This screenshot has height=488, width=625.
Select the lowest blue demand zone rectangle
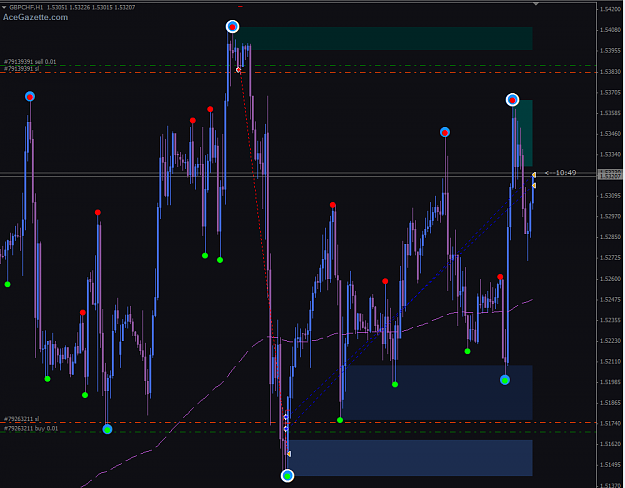(411, 458)
